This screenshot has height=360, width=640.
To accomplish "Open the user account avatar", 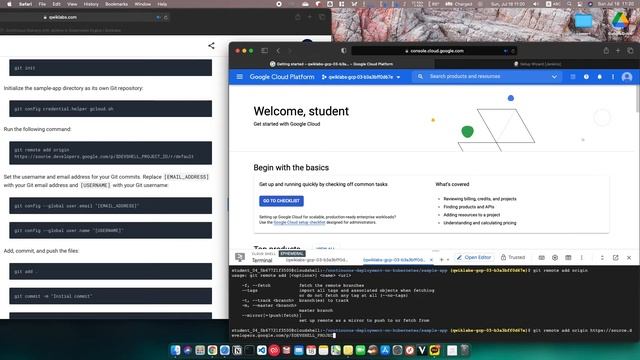I will pyautogui.click(x=627, y=77).
